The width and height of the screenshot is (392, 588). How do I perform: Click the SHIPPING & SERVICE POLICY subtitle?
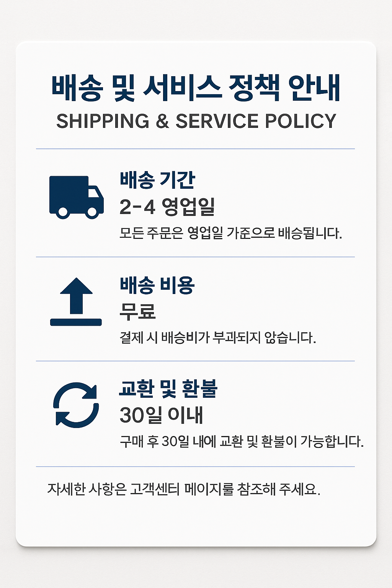(x=196, y=121)
